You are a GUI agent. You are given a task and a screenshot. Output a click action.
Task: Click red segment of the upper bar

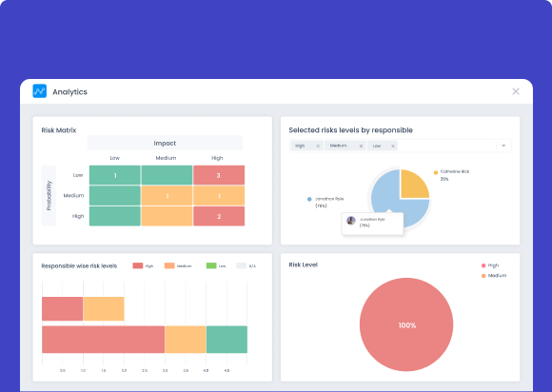click(62, 309)
